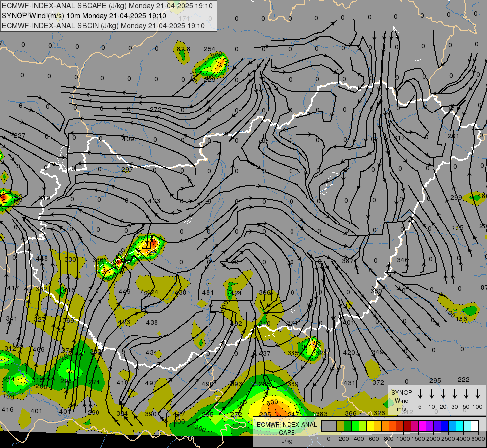Click the 1000 tick label on color scale
Image resolution: width=487 pixels, height=448 pixels.
(403, 439)
